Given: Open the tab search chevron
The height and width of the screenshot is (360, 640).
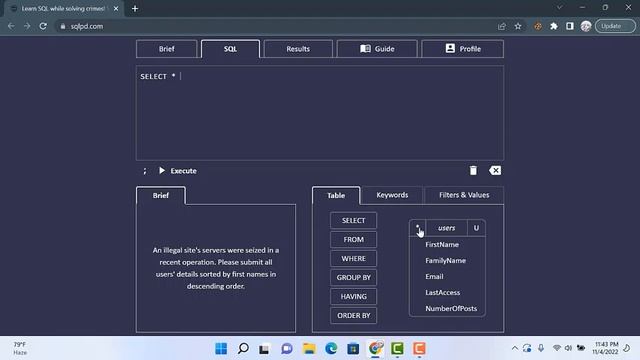Looking at the screenshot, I should (x=559, y=7).
